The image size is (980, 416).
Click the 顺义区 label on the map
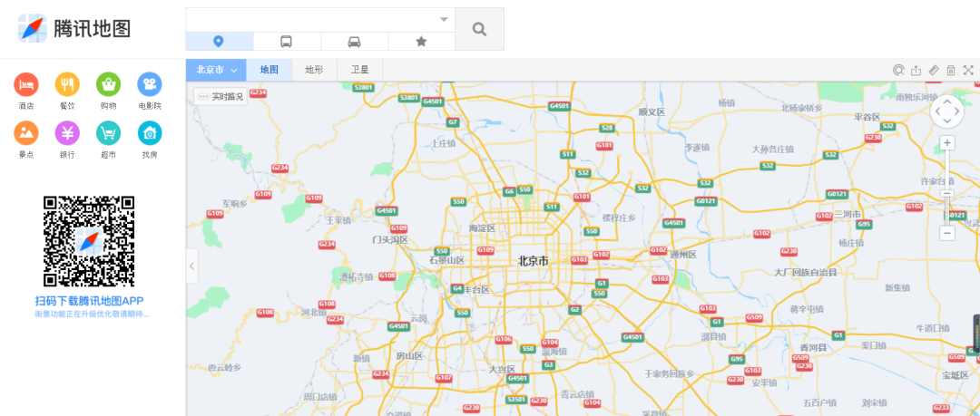point(652,111)
